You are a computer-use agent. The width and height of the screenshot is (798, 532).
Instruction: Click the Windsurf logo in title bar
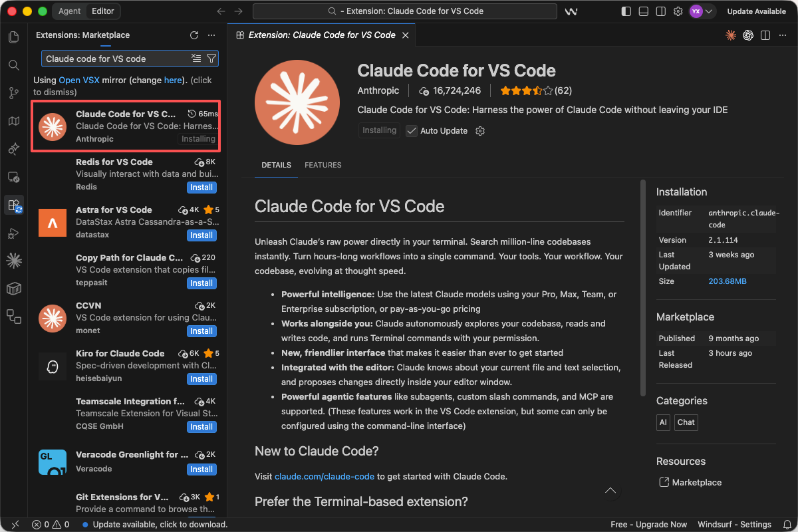[571, 11]
